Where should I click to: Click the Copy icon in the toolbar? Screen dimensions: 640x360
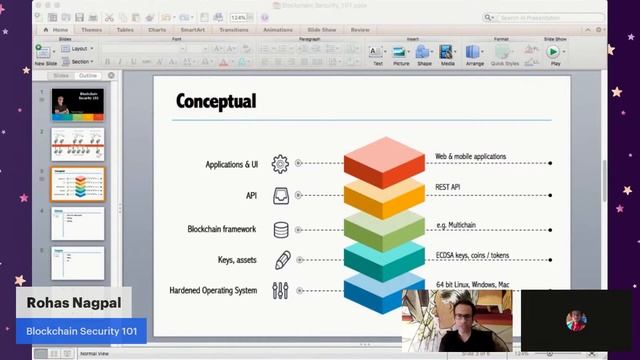(x=122, y=18)
